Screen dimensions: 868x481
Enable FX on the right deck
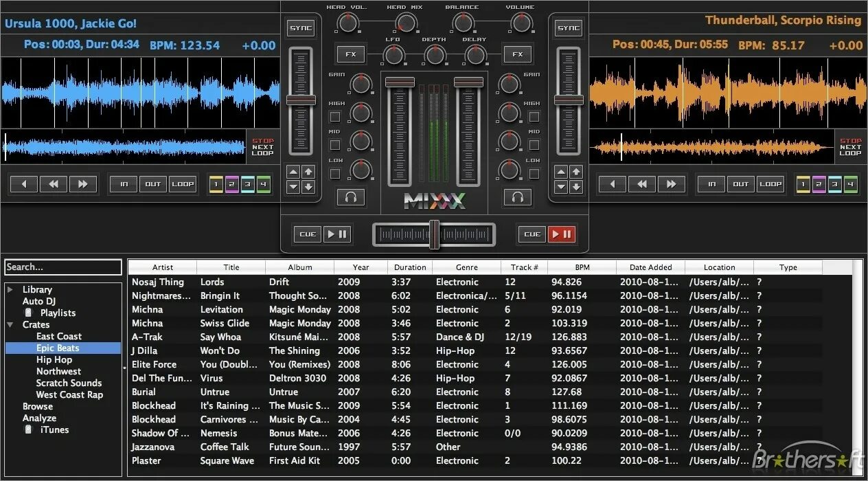[x=517, y=54]
